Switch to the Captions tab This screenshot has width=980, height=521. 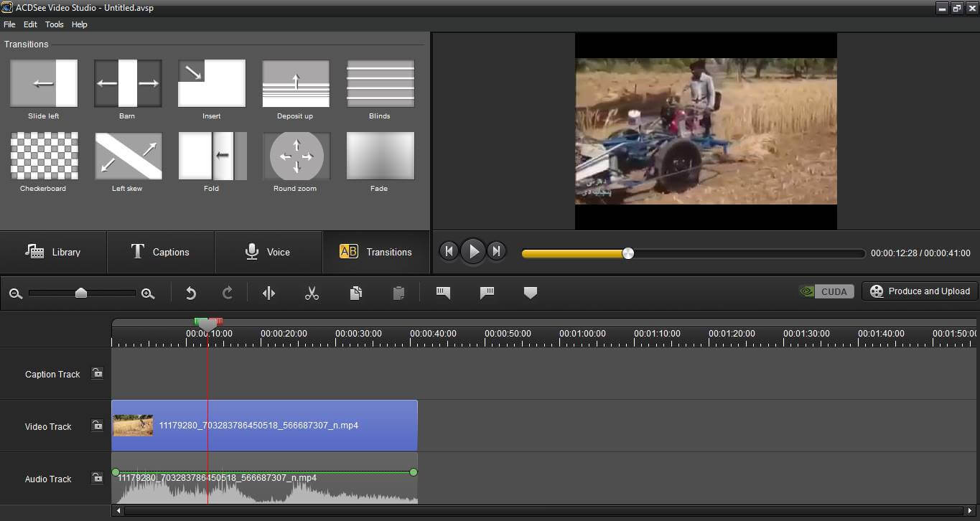(x=161, y=252)
